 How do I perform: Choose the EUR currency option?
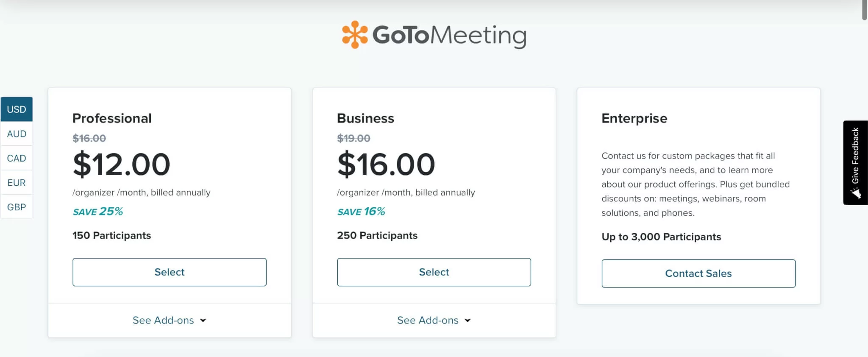17,183
